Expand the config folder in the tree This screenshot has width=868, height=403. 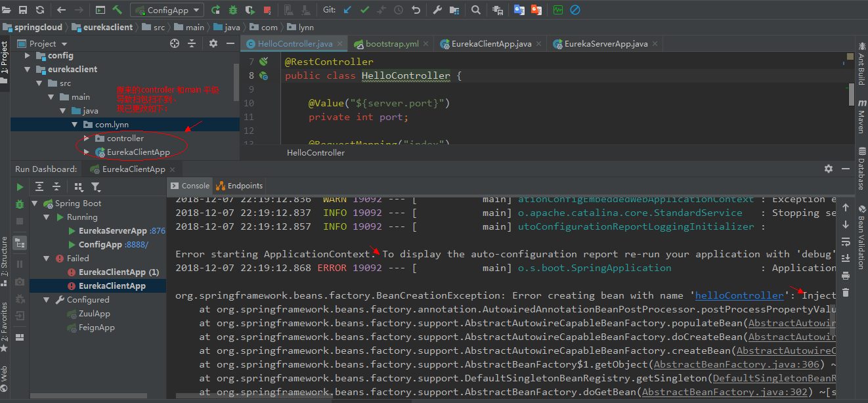pos(28,56)
